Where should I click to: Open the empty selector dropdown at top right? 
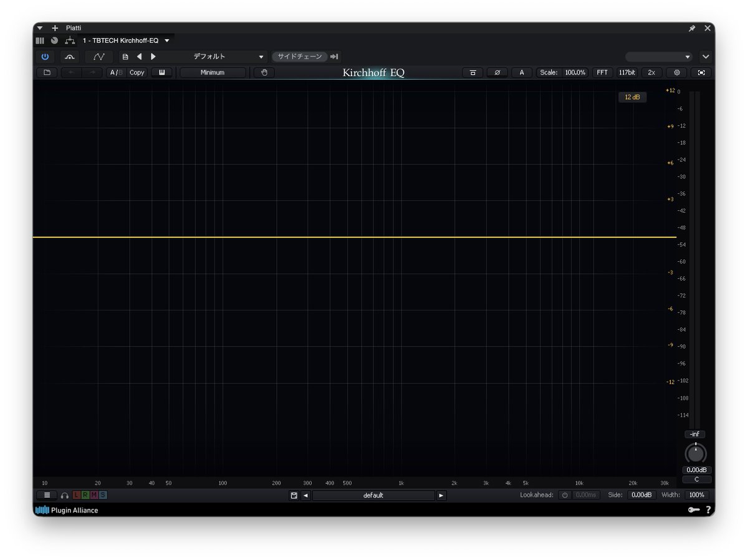coord(659,57)
